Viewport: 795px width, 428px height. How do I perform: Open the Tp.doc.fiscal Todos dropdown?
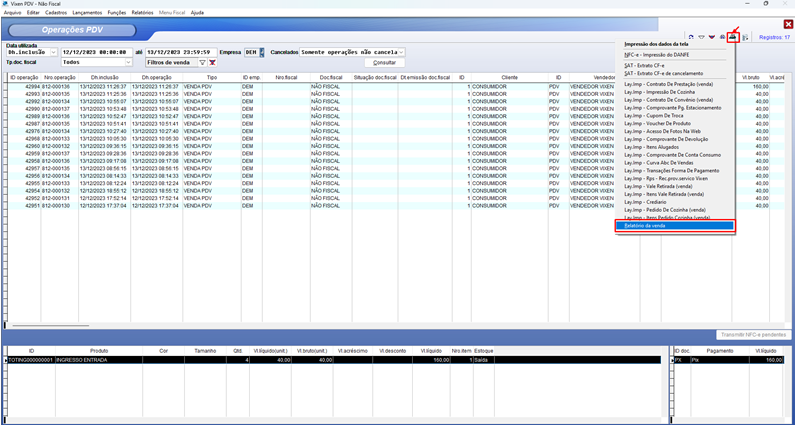pos(129,62)
